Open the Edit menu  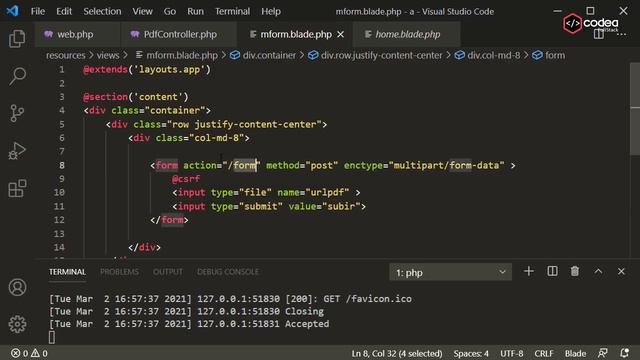(x=64, y=11)
